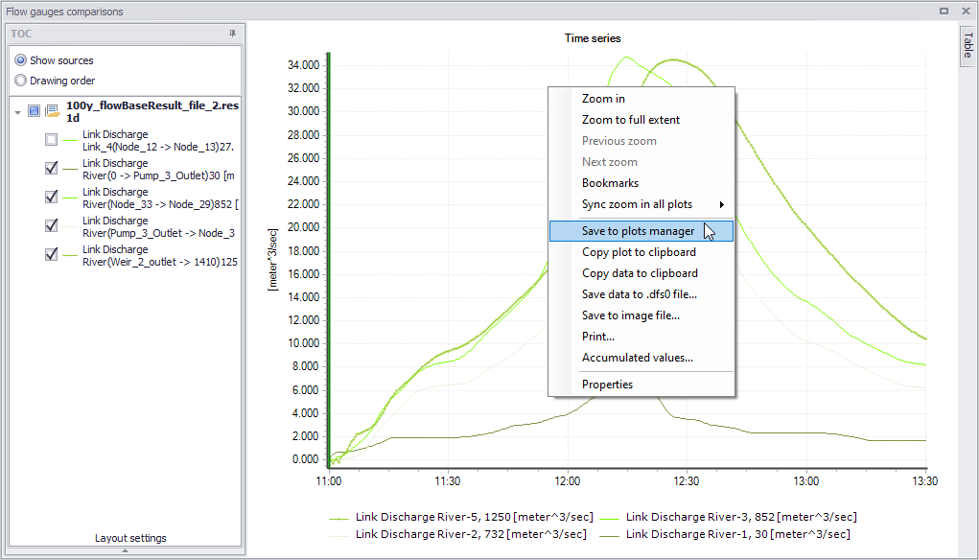
Task: Choose Print... from the context menu
Action: [x=641, y=337]
